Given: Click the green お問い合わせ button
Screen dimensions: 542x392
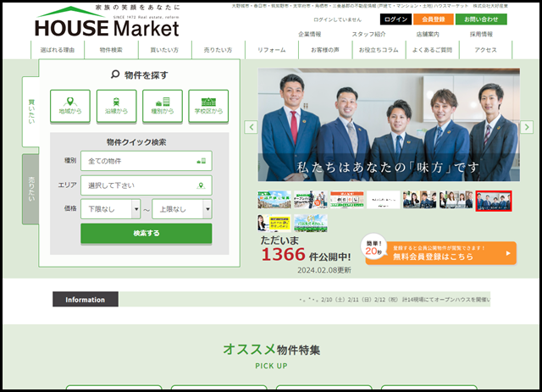Looking at the screenshot, I should point(481,19).
